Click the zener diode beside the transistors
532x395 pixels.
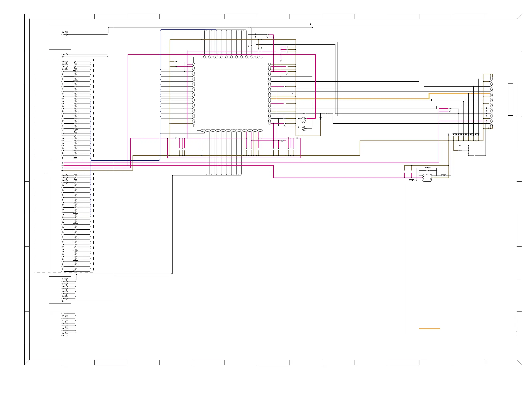(320, 118)
